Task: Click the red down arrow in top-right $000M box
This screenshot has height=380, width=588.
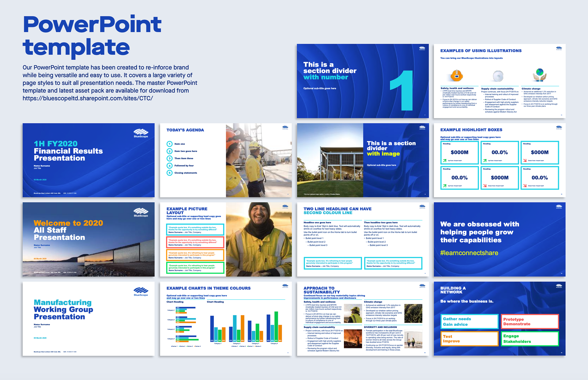Action: [x=525, y=160]
